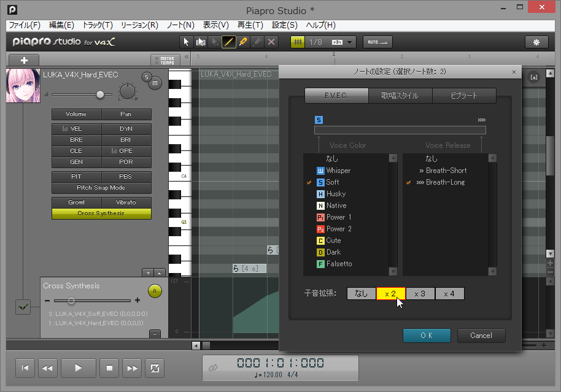Choose Breath-Short voice release
The width and height of the screenshot is (561, 392).
(445, 171)
